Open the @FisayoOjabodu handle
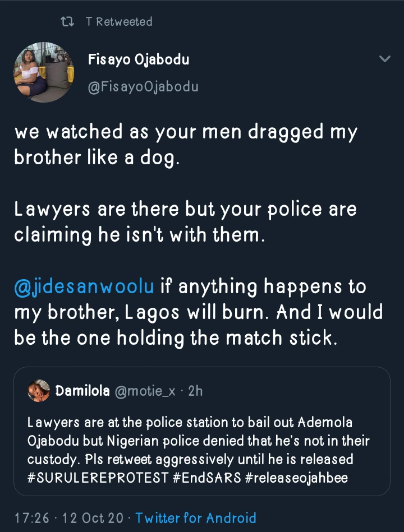Screen dimensions: 404x532 [x=143, y=87]
